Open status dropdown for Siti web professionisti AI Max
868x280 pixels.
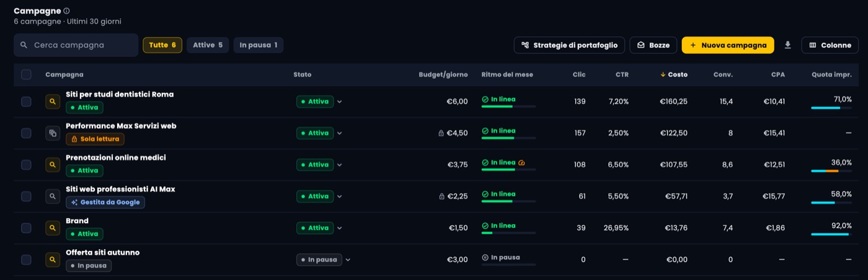pyautogui.click(x=319, y=196)
